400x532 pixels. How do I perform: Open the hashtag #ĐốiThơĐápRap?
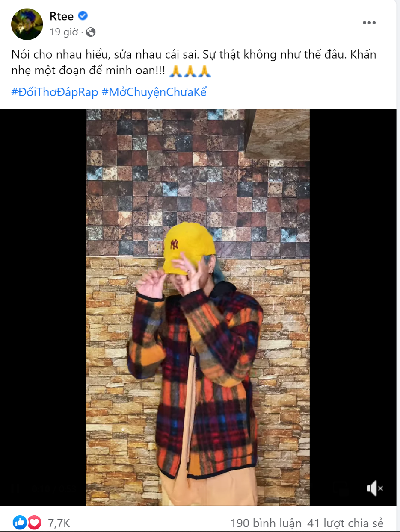[x=54, y=92]
